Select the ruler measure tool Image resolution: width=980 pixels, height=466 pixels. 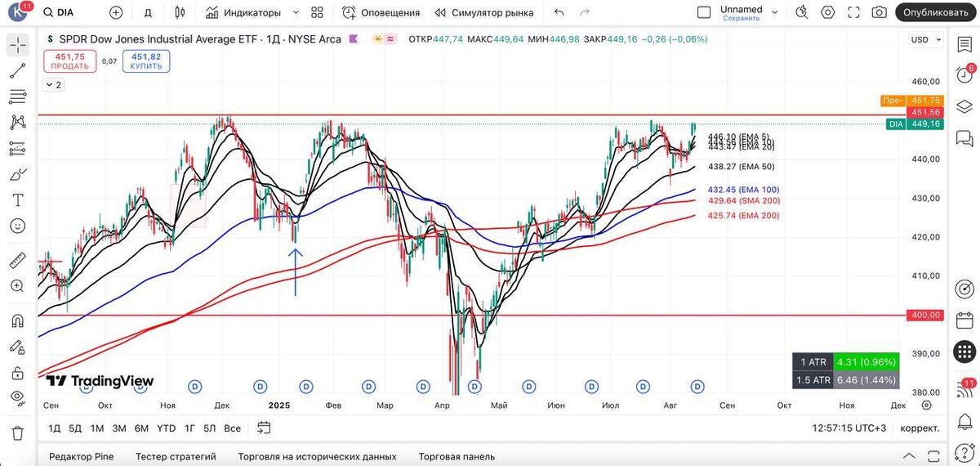[x=17, y=261]
